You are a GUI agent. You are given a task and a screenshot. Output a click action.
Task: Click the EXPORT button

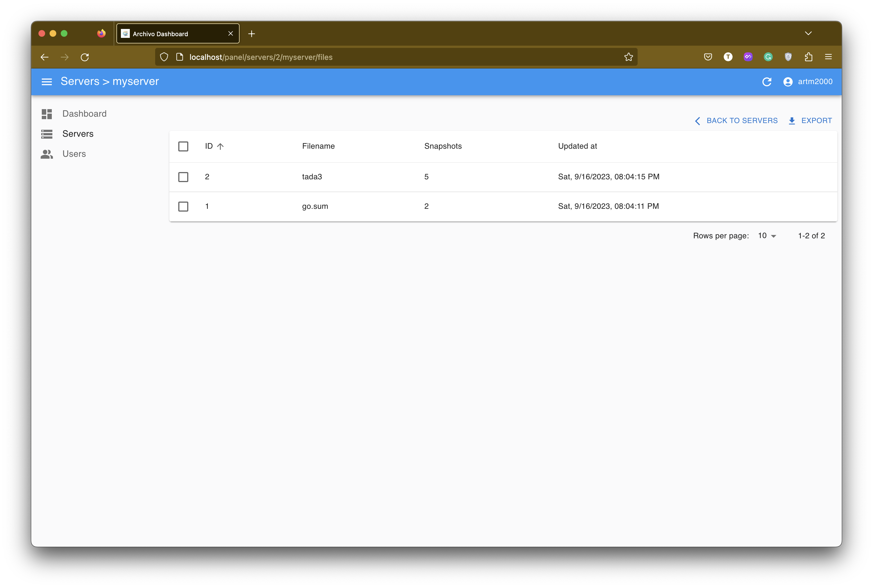coord(810,121)
